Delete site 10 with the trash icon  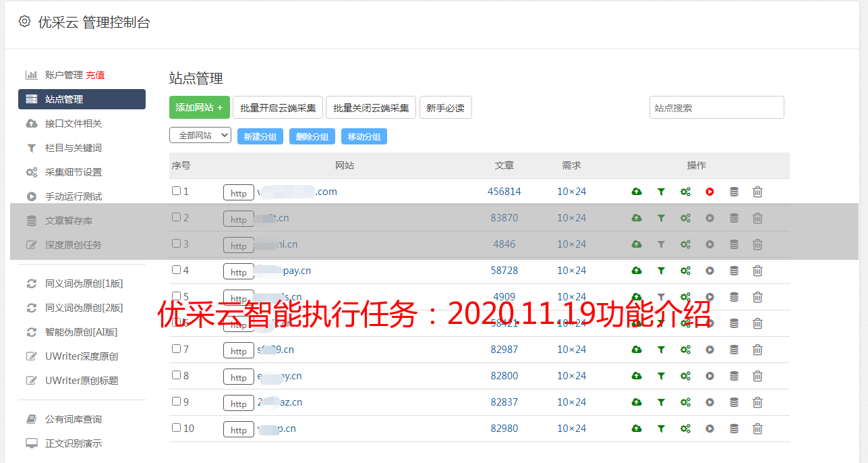point(757,429)
